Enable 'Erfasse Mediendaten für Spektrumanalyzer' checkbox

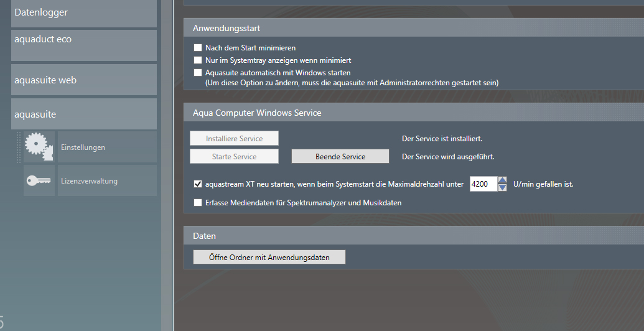click(198, 203)
